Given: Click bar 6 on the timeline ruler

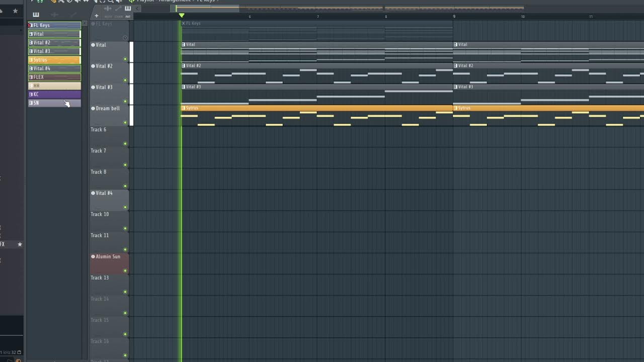Looking at the screenshot, I should pos(250,17).
